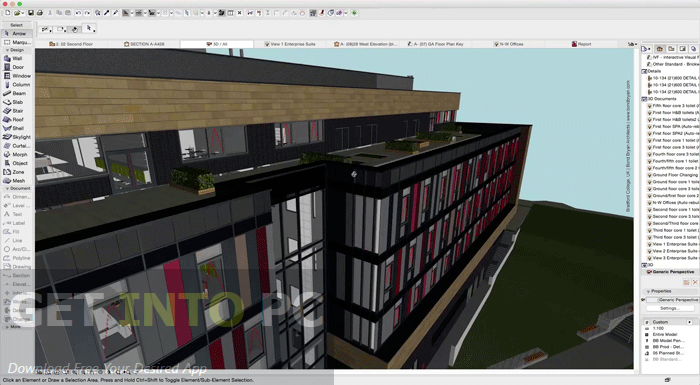Click the Save icon in toolbar
700x385 pixels.
point(31,13)
